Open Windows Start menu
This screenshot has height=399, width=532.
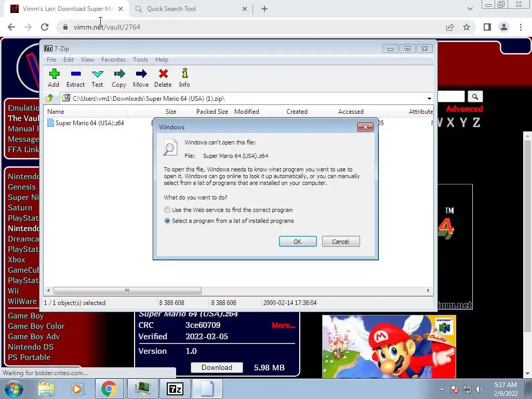click(14, 389)
